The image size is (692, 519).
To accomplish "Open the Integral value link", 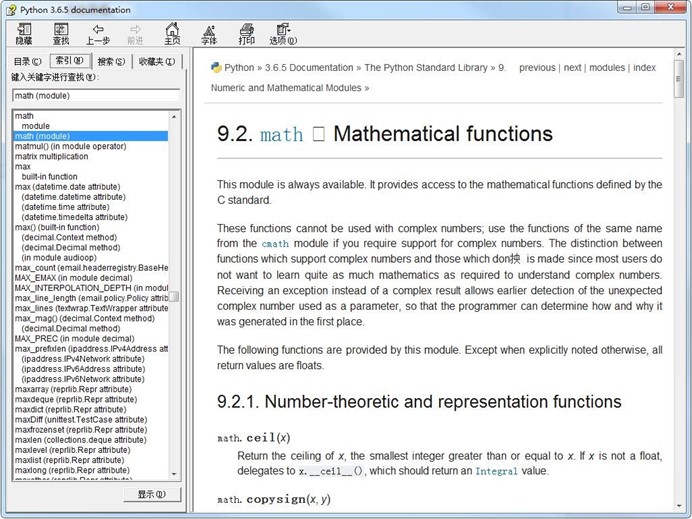I will (496, 471).
